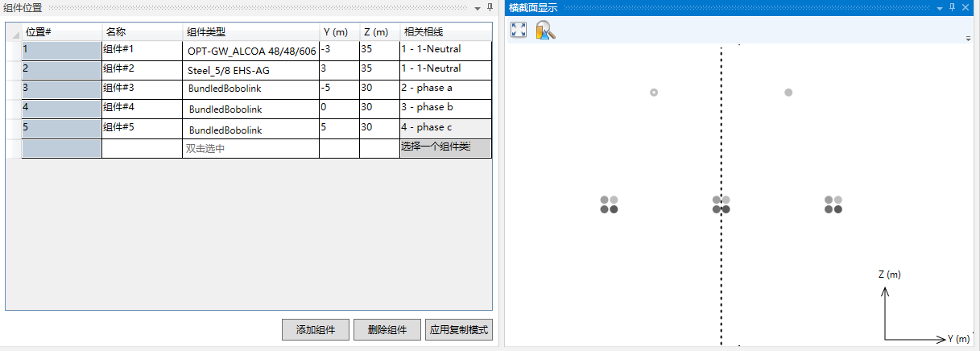Click the name cell 组件#3
Viewport: 980px width, 351px height.
143,89
